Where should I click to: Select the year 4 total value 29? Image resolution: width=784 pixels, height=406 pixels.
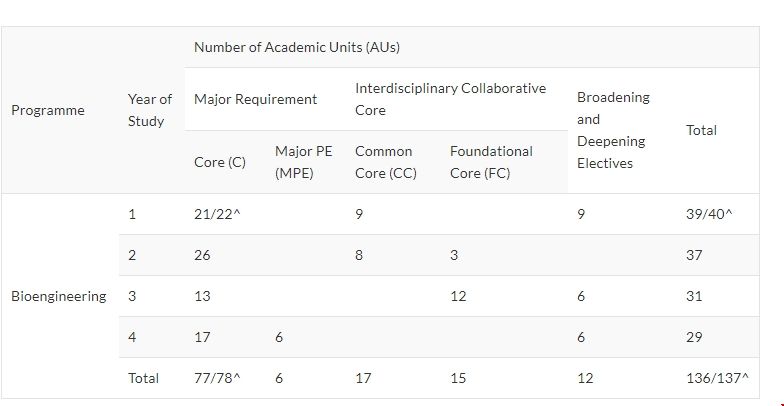pos(694,337)
